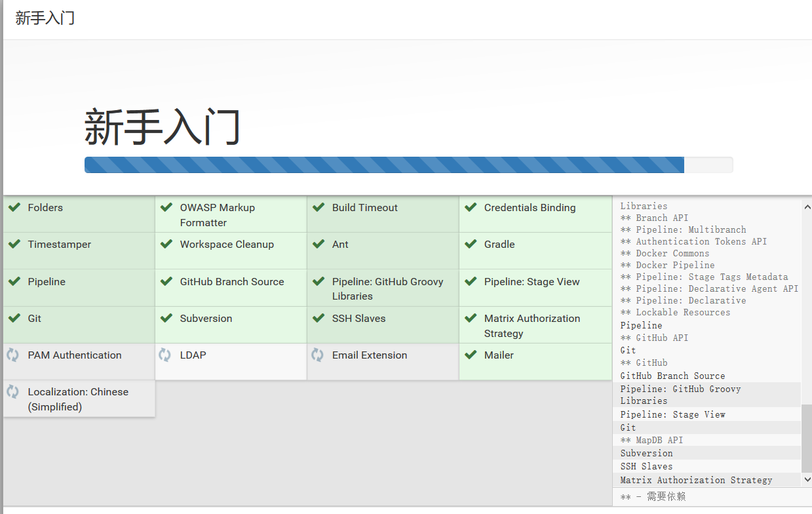Select Localization: Chinese (Simplified) label
Screen dimensions: 812x514
78,399
